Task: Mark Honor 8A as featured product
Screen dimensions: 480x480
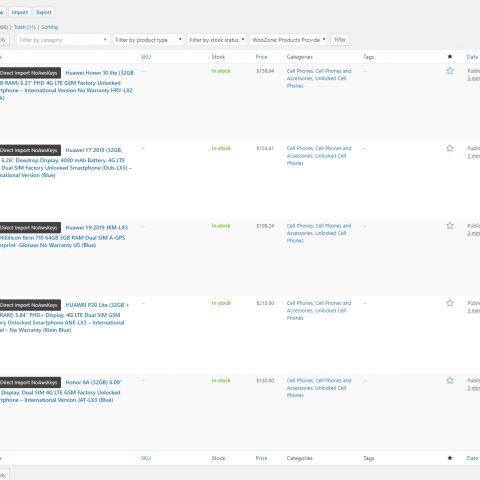Action: pyautogui.click(x=450, y=380)
